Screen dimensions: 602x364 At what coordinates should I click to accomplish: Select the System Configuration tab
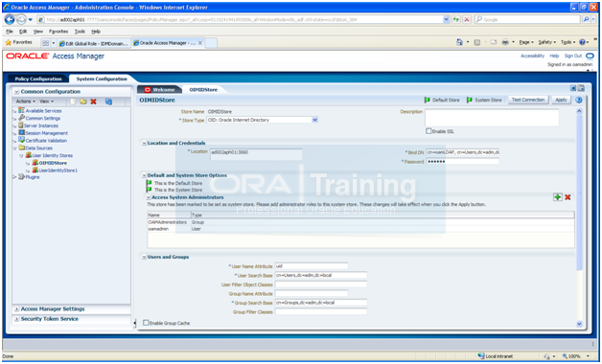102,79
